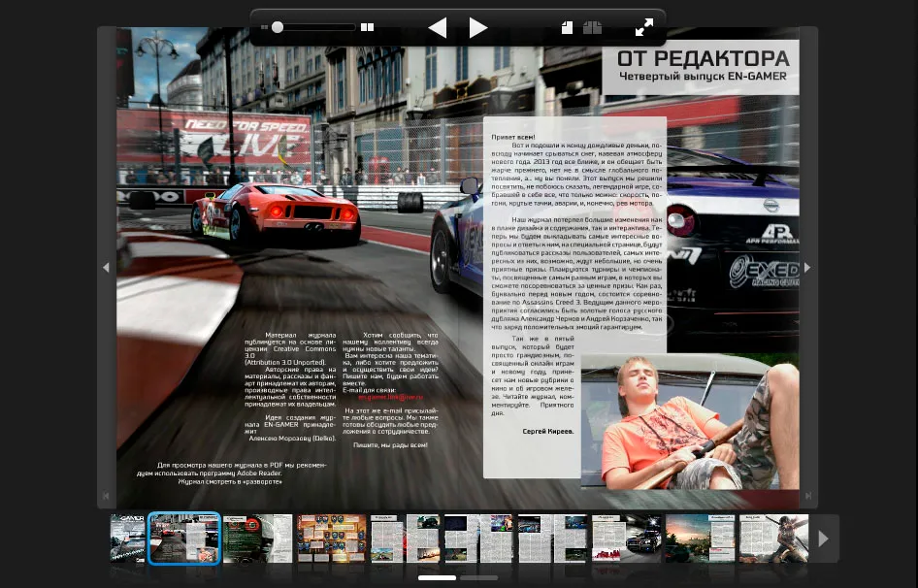The image size is (918, 588).
Task: Go to previous page using toolbar arrow
Action: click(x=438, y=28)
